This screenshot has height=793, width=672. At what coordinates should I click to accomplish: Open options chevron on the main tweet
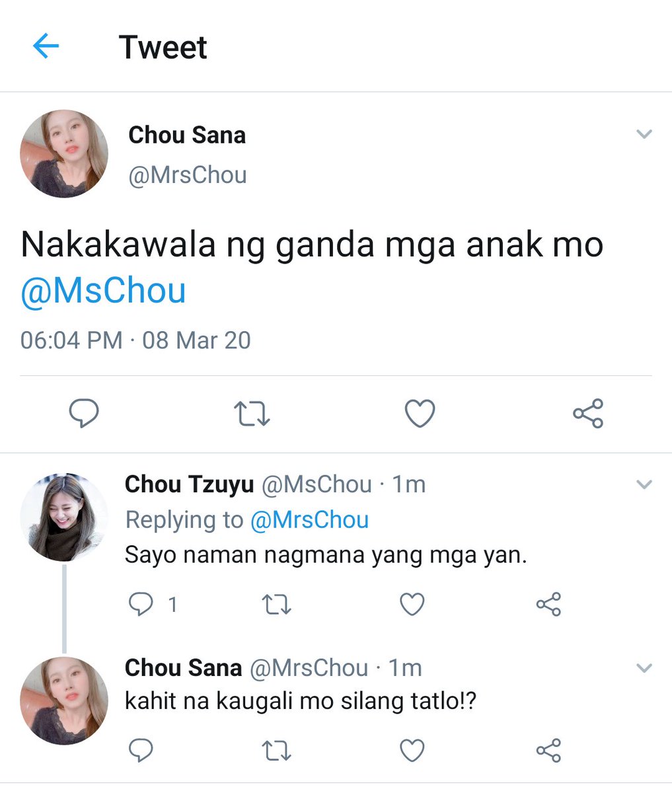(x=644, y=134)
